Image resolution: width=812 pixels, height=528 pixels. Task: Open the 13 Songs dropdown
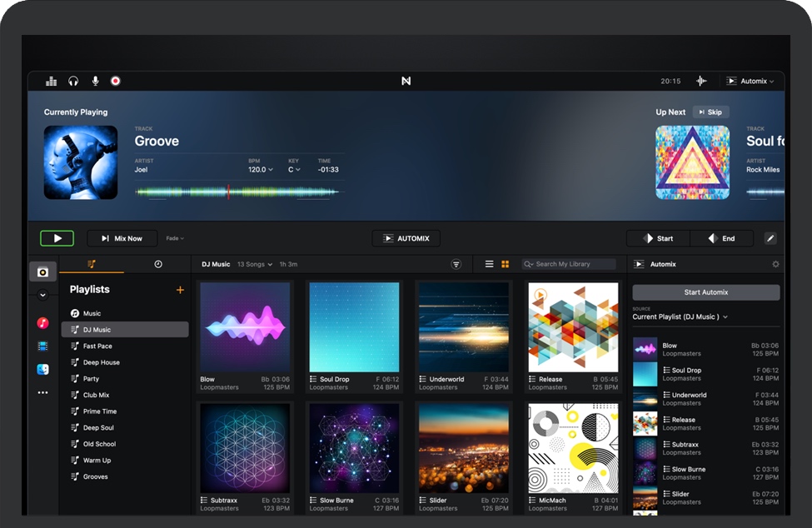[255, 265]
